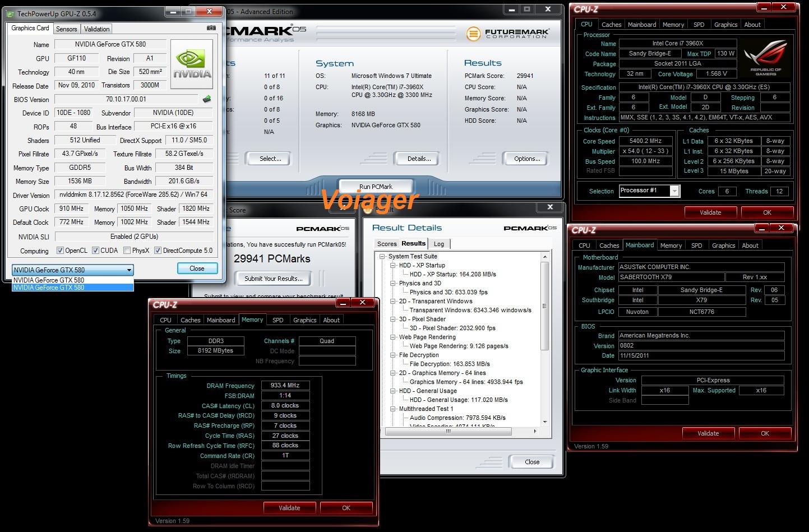Click the Run PCMark button
809x532 pixels.
[376, 187]
